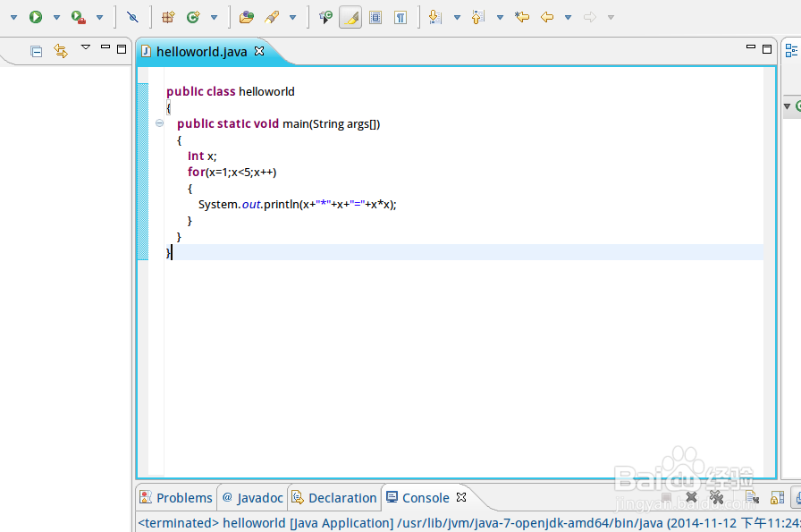Open the Next Annotation dropdown arrow

pyautogui.click(x=457, y=17)
